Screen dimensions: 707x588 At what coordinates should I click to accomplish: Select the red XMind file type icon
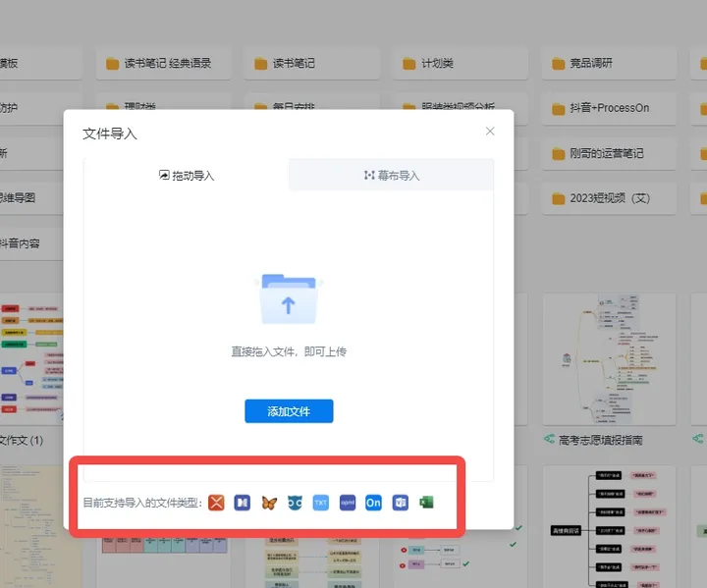point(216,503)
